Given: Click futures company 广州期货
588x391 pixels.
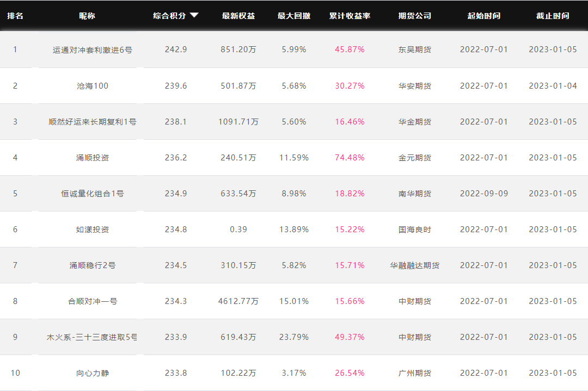Looking at the screenshot, I should (x=415, y=373).
